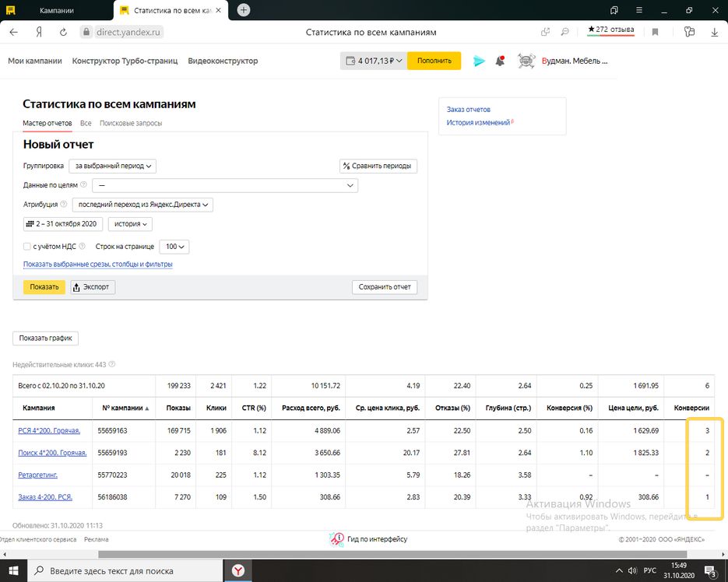
Task: Click the horizontal page scrollbar
Action: coord(392,554)
